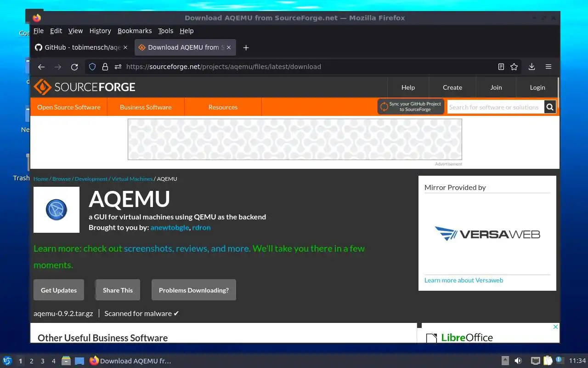This screenshot has width=588, height=368.
Task: Click the Login link in header
Action: coord(537,87)
